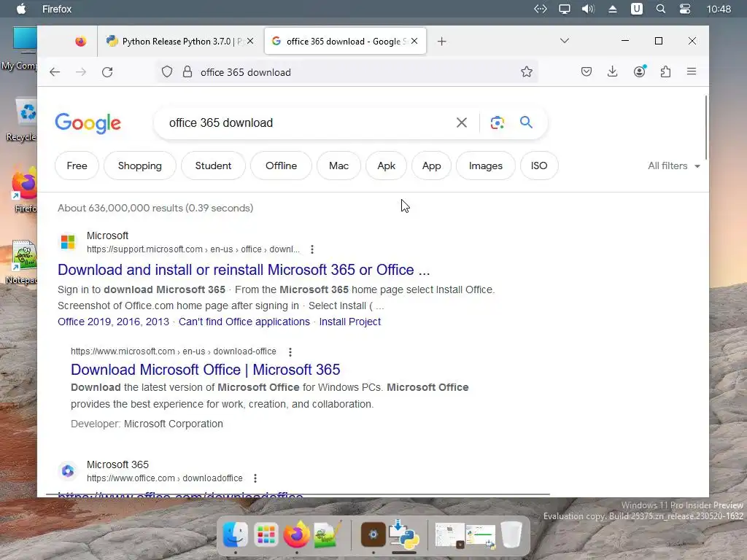
Task: Open the Firefox application menu
Action: pyautogui.click(x=692, y=71)
